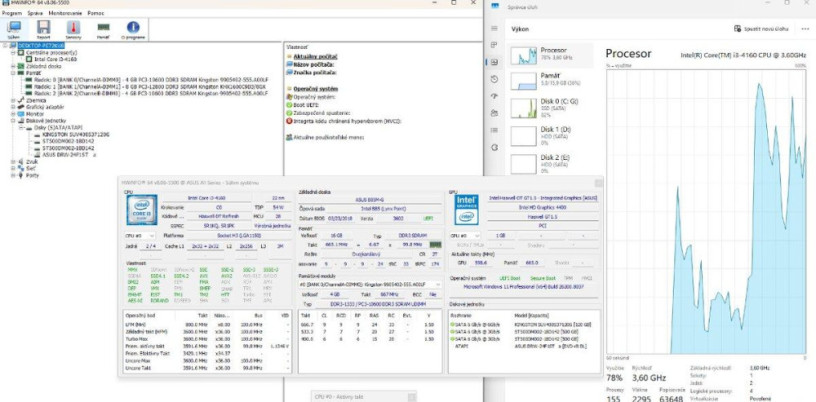Open Services icon in Task Manager sidebar

click(494, 147)
